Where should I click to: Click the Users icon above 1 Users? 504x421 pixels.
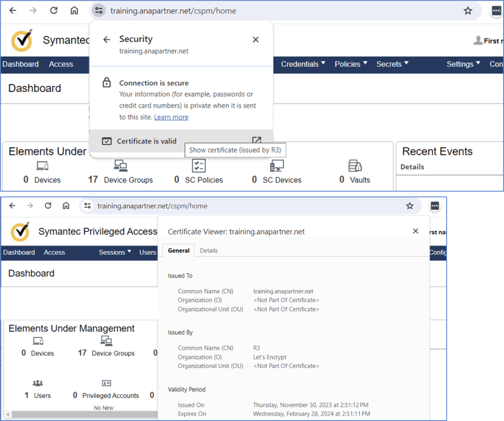click(x=38, y=383)
